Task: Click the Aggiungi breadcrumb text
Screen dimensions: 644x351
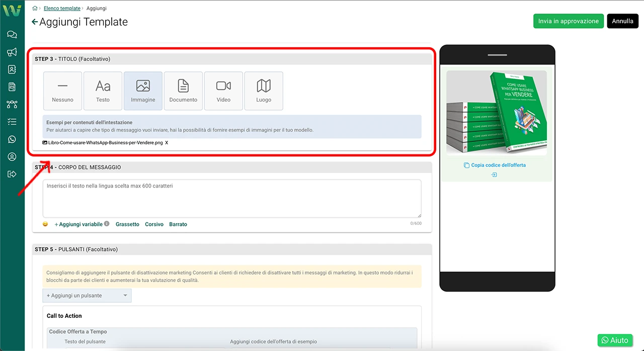Action: click(97, 9)
